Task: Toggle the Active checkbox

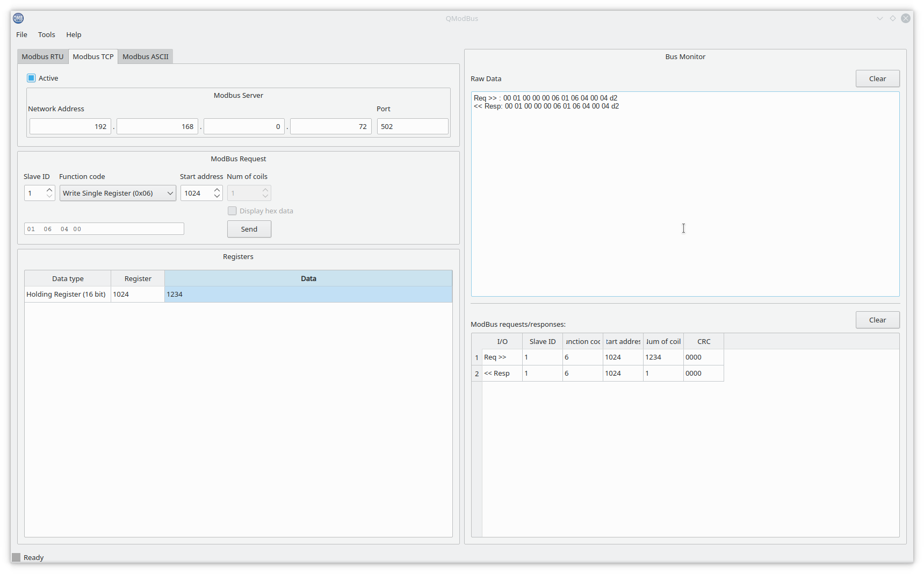Action: pyautogui.click(x=31, y=78)
